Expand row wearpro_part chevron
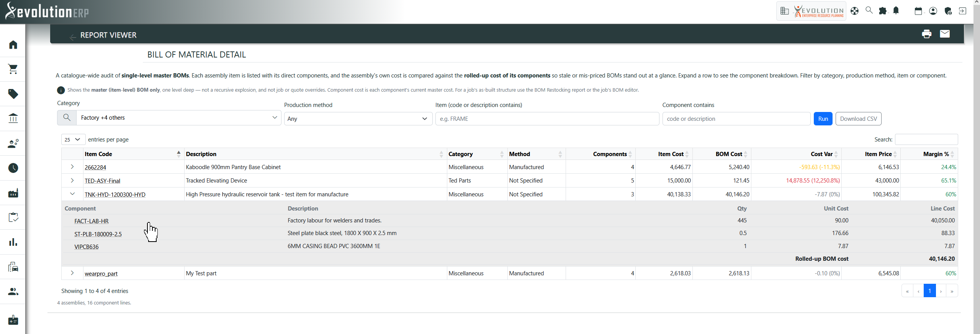Screen dimensions: 980x334 [72, 273]
